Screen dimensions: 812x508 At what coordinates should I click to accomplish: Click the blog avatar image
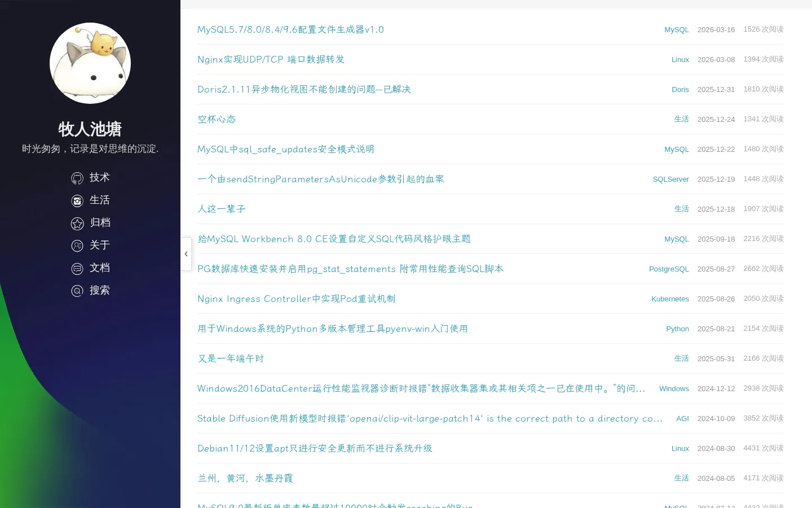pyautogui.click(x=90, y=63)
